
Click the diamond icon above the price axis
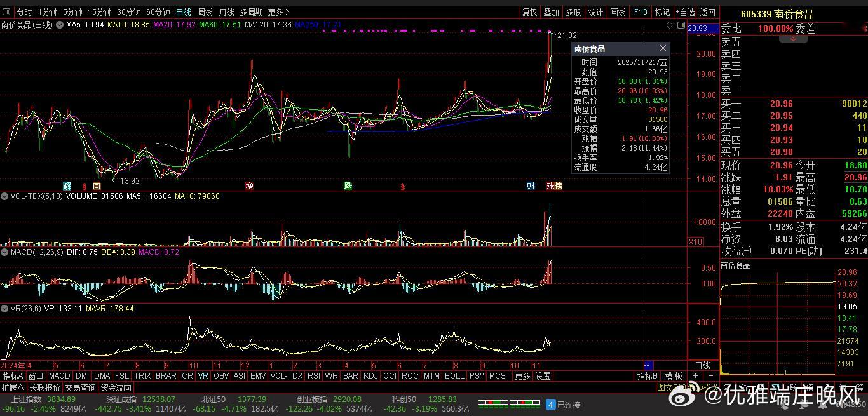(669, 25)
